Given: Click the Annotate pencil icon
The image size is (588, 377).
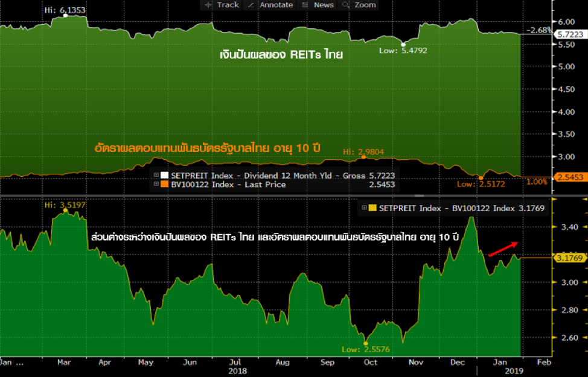Looking at the screenshot, I should (252, 5).
